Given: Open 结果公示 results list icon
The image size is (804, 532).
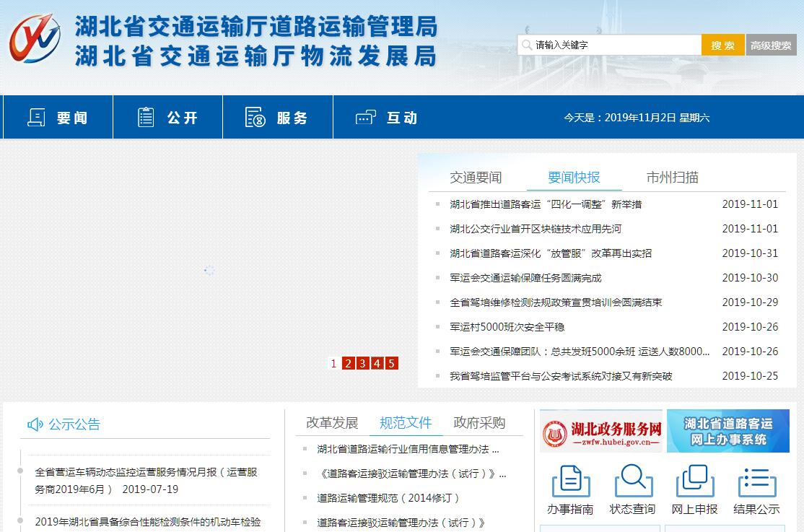Looking at the screenshot, I should point(757,481).
